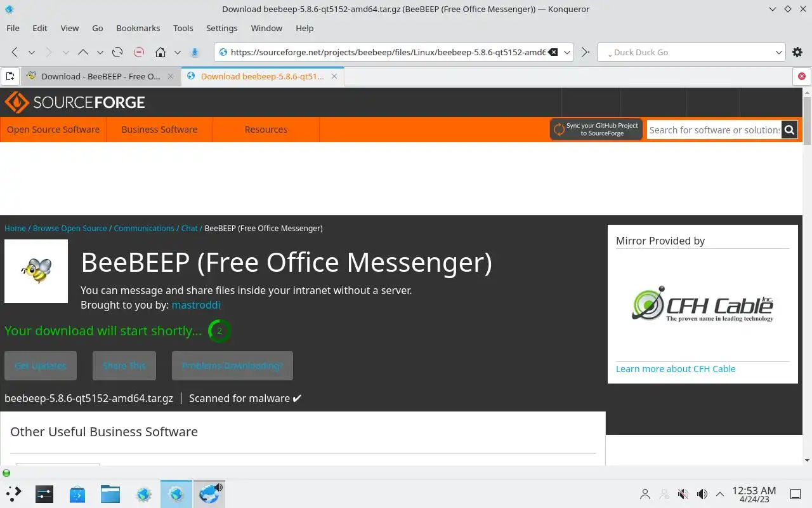The image size is (812, 508).
Task: Close the Download beebeep-5.8.6 tab
Action: (334, 76)
